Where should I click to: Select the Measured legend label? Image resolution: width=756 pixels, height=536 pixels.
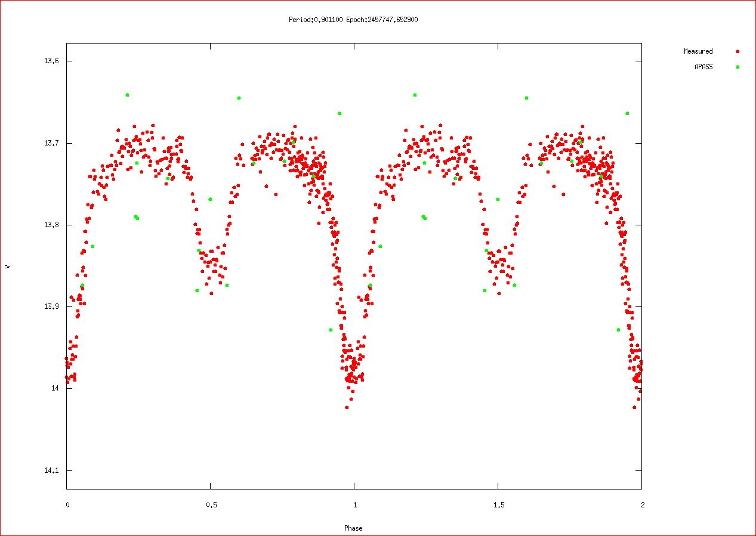698,51
